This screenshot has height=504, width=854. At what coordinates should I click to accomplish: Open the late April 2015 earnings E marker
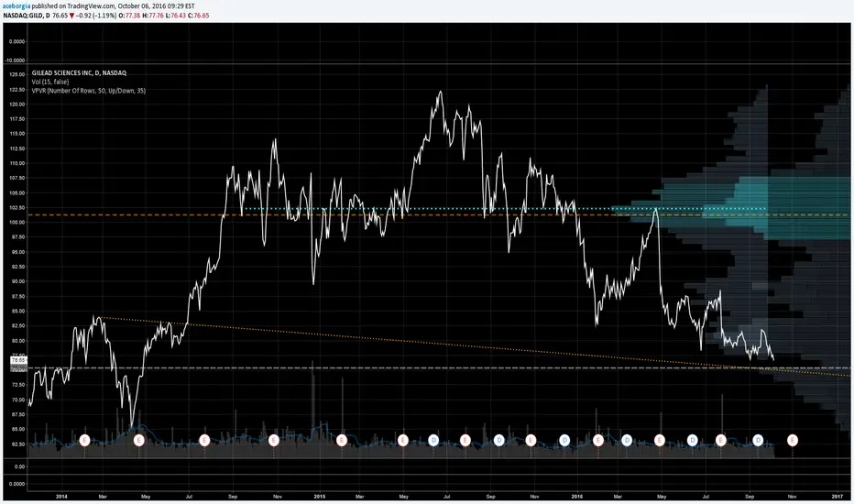pos(403,440)
